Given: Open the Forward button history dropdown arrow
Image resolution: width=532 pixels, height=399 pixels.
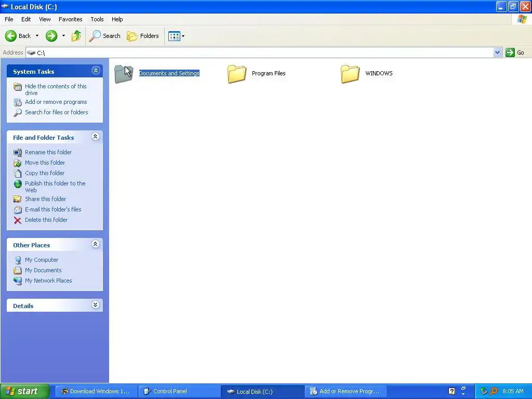Looking at the screenshot, I should click(x=63, y=36).
